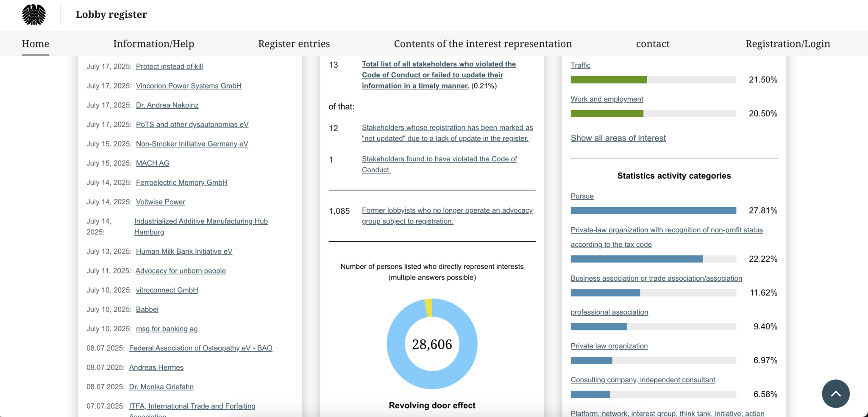This screenshot has height=417, width=868.
Task: Click the Pursue percentage progress bar
Action: pos(653,210)
